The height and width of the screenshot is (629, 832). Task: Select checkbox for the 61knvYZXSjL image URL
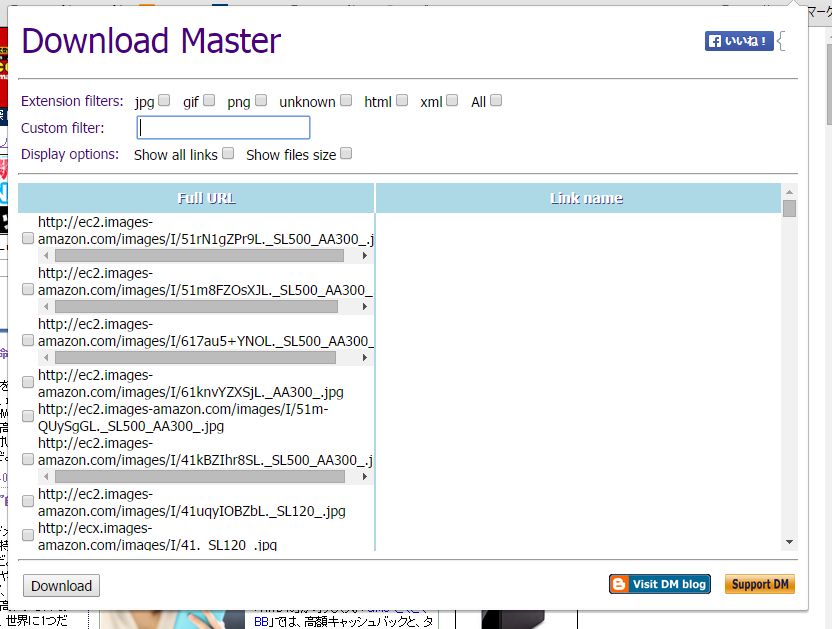[x=28, y=382]
